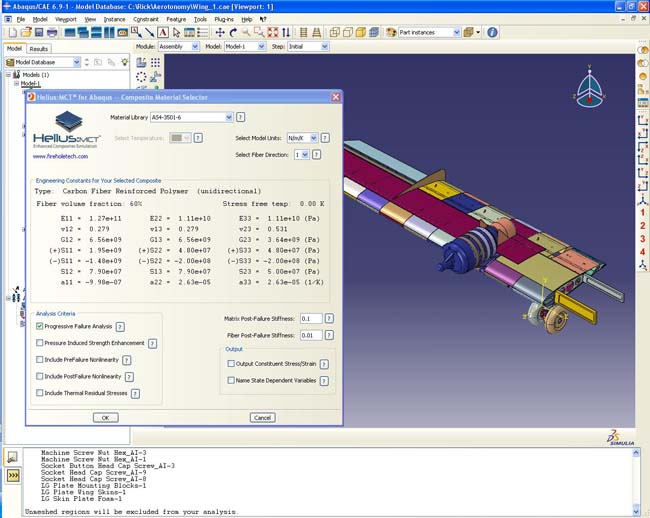Enable Pressure Induced Strength Enhancement

coord(40,343)
